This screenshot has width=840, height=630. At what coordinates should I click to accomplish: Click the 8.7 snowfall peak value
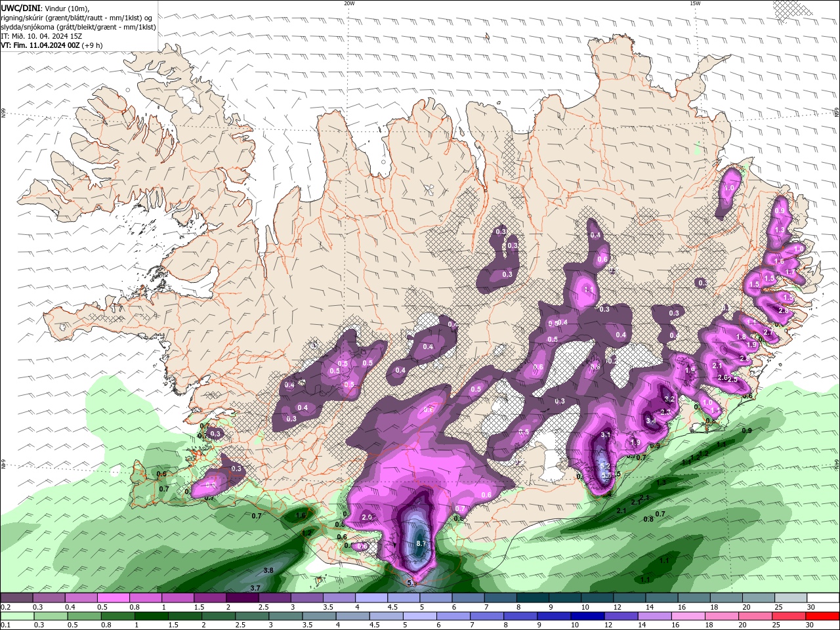(421, 543)
